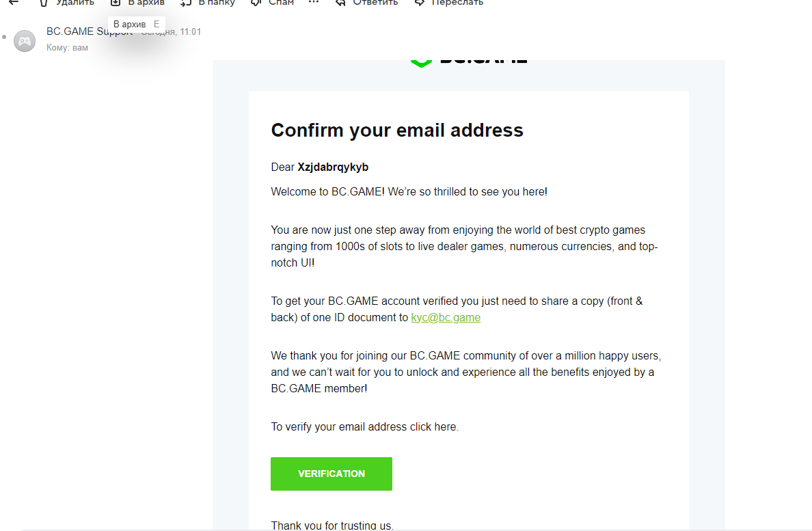Expand recipients via Кому: вам line
Image resolution: width=812 pixels, height=531 pixels.
coord(67,48)
